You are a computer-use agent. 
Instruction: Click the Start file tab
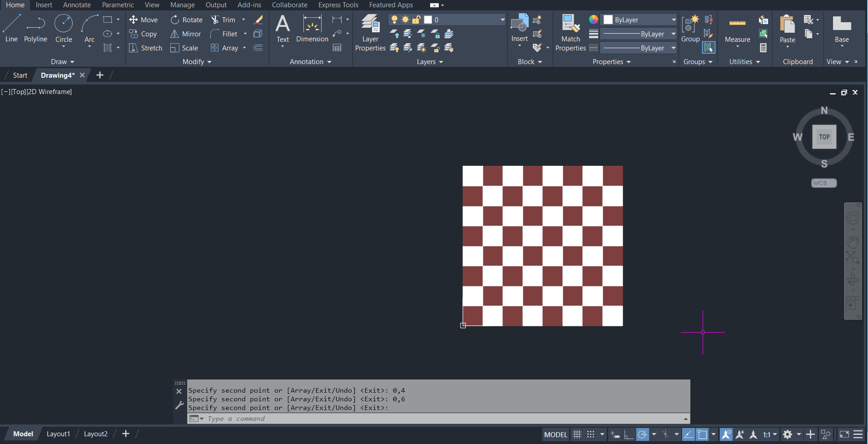[20, 75]
